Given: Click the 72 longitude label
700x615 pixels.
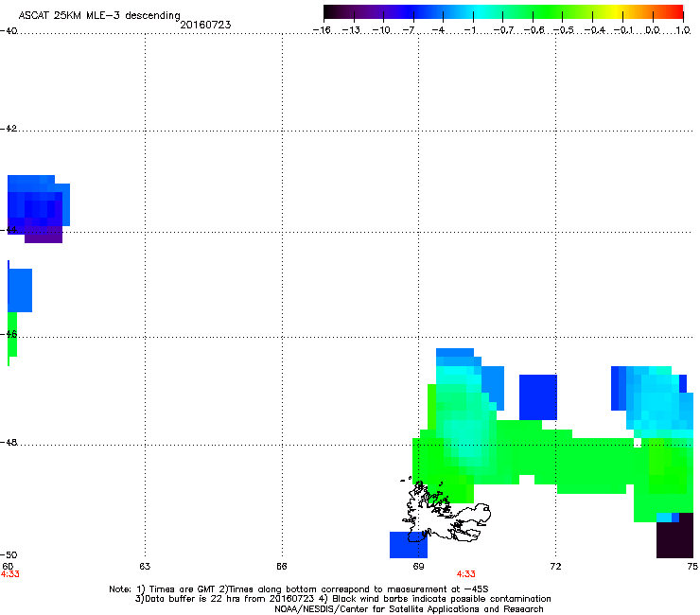Looking at the screenshot, I should coord(556,567).
